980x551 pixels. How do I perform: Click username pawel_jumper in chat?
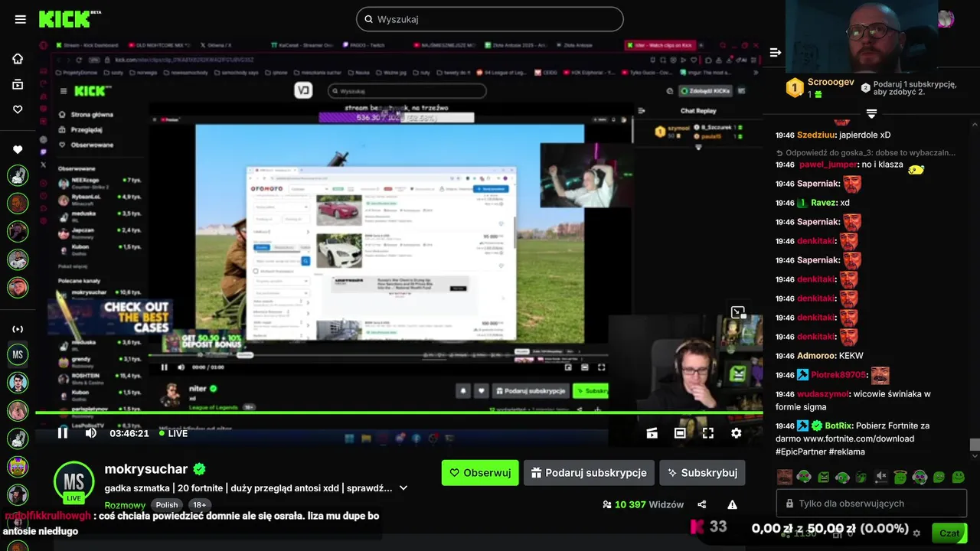pyautogui.click(x=828, y=165)
